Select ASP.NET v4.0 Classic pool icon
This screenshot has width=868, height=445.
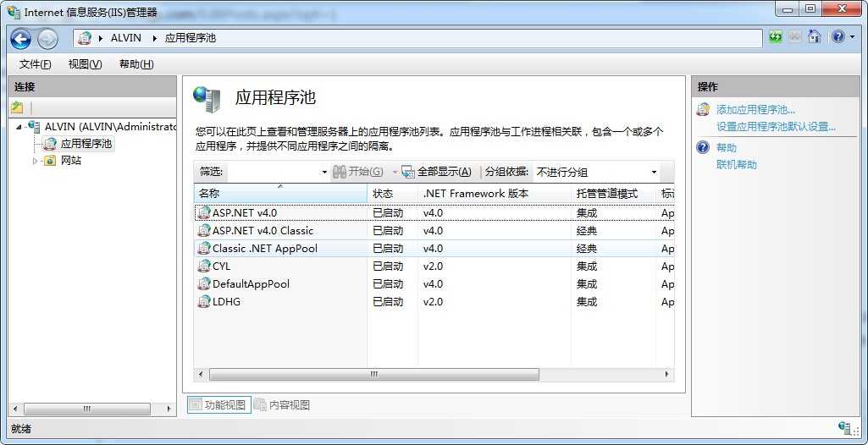pyautogui.click(x=204, y=230)
